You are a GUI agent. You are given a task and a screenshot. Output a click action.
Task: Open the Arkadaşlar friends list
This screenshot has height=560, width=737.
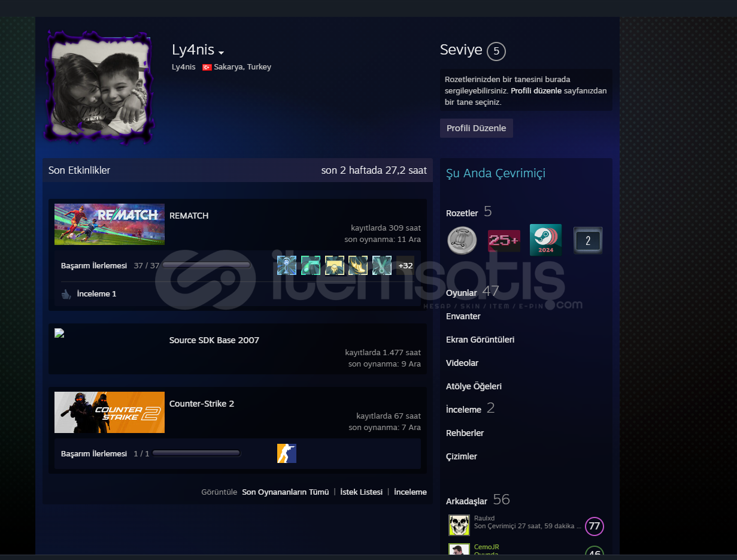(467, 501)
